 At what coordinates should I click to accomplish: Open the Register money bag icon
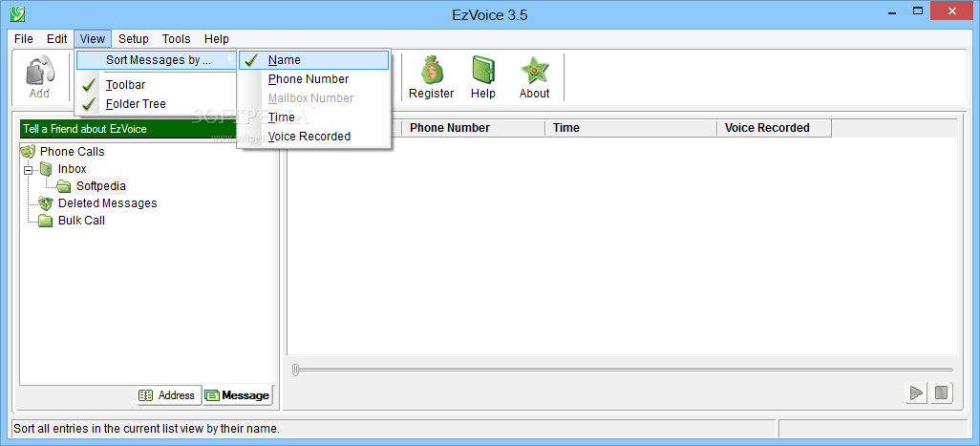[x=431, y=70]
